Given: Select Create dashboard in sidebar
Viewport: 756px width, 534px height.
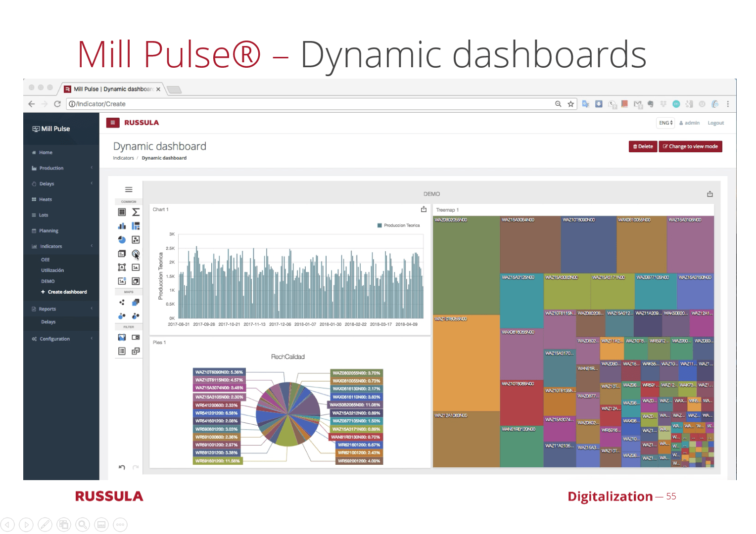Looking at the screenshot, I should (x=64, y=292).
